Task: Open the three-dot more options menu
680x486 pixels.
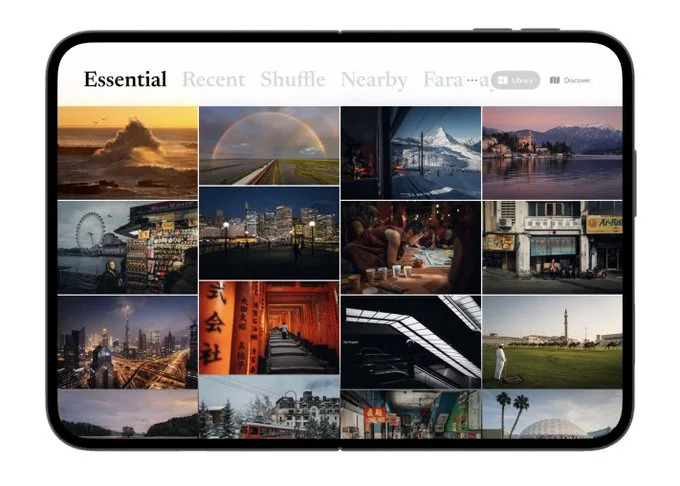Action: [471, 80]
